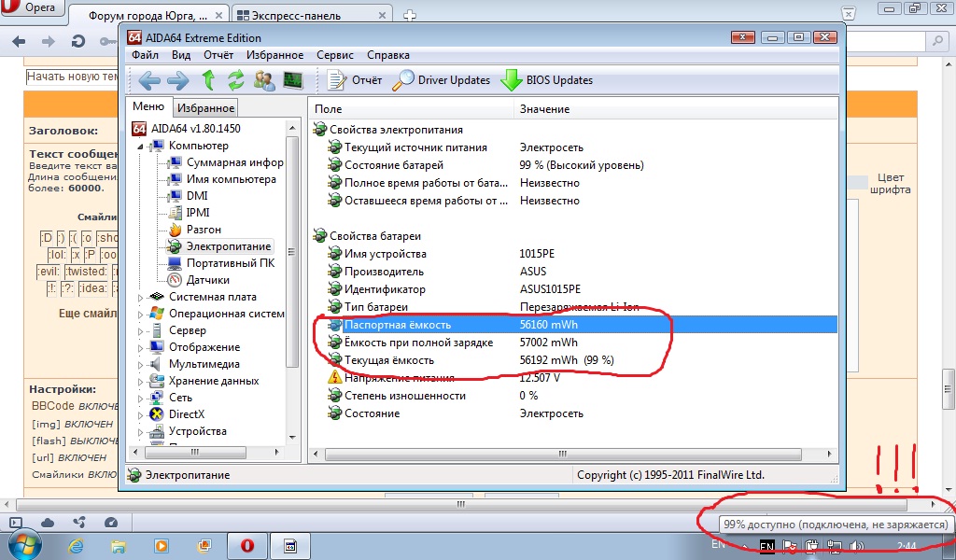
Task: Switch to the Избранное tab
Action: click(x=206, y=108)
